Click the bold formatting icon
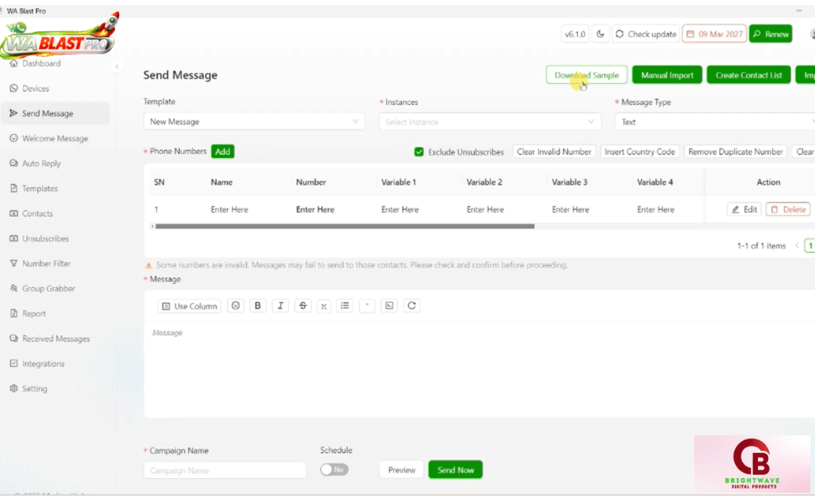 (x=258, y=306)
